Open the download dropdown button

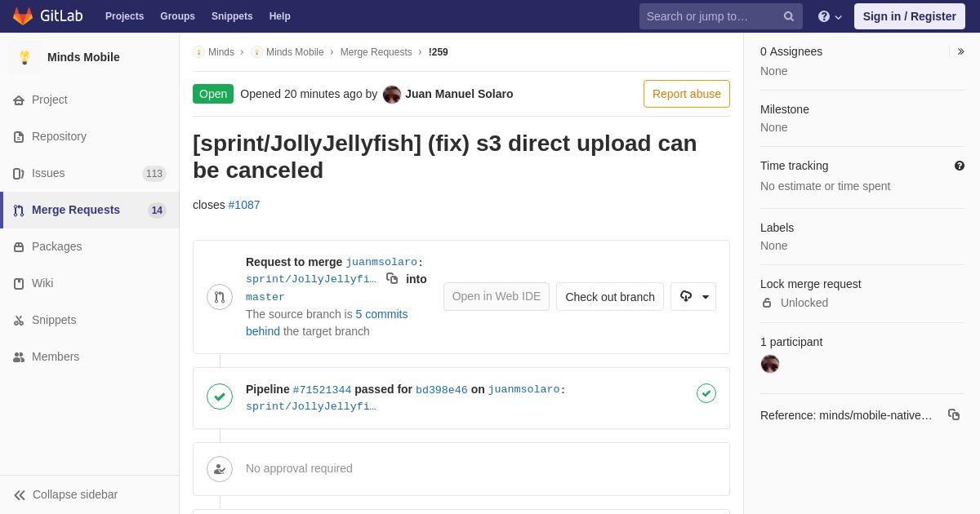(x=693, y=297)
